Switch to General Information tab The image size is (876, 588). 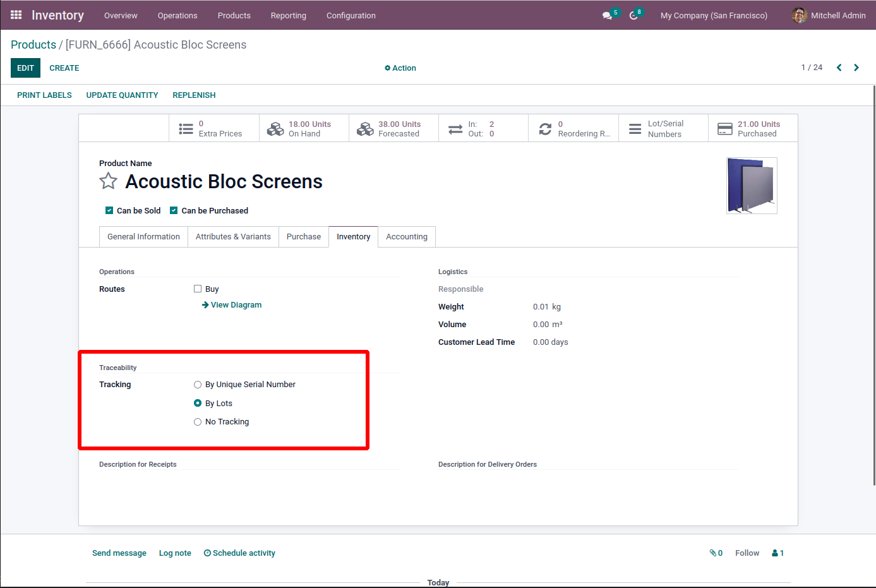coord(143,237)
